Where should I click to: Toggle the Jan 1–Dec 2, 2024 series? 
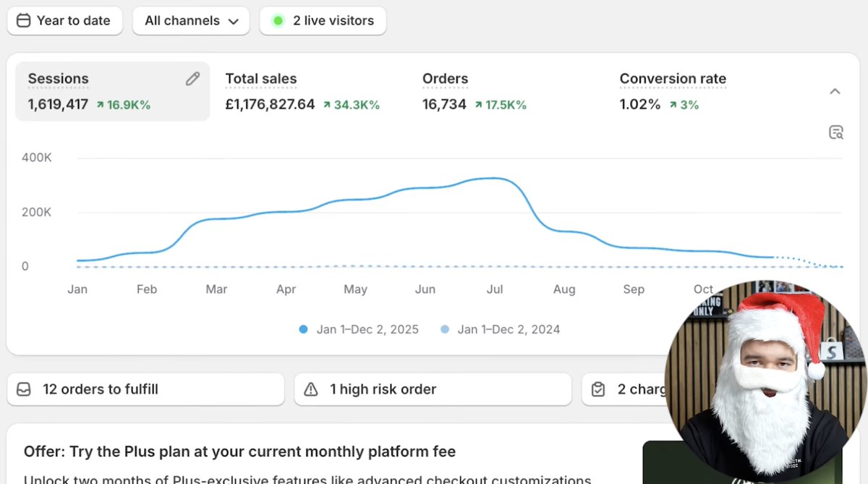tap(446, 329)
